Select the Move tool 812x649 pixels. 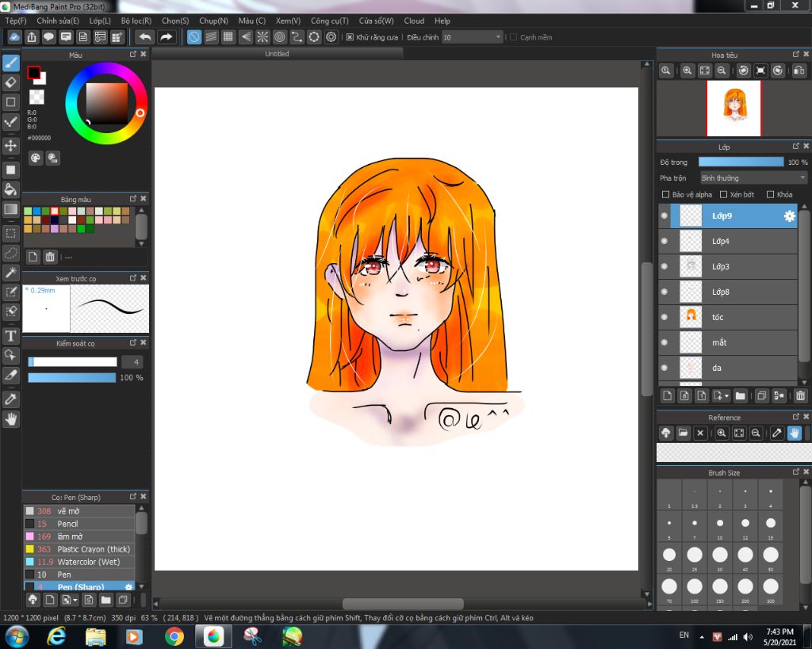pyautogui.click(x=11, y=146)
